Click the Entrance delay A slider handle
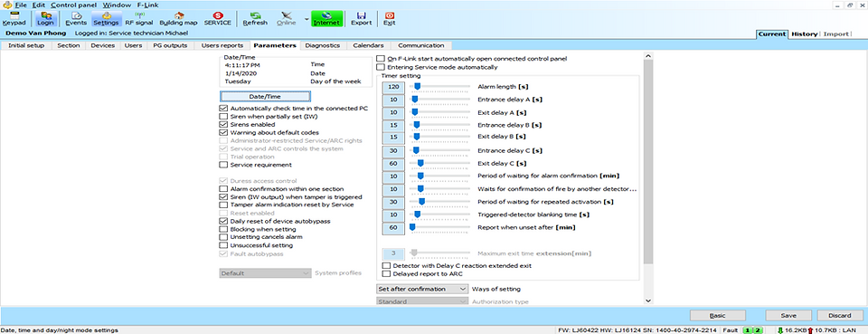The image size is (868, 334). pos(415,99)
